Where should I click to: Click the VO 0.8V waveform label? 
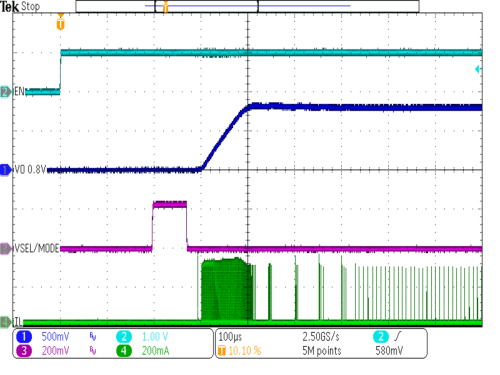click(30, 170)
